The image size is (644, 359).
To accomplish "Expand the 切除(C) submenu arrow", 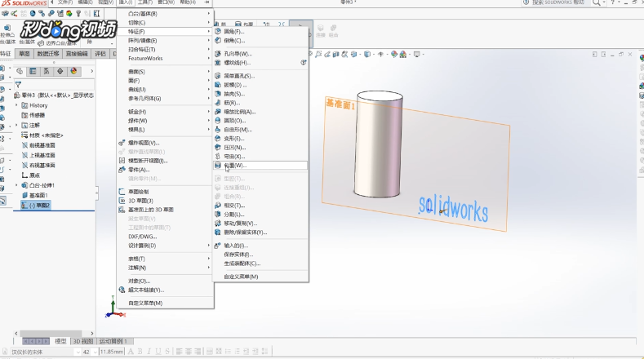I will pos(209,23).
